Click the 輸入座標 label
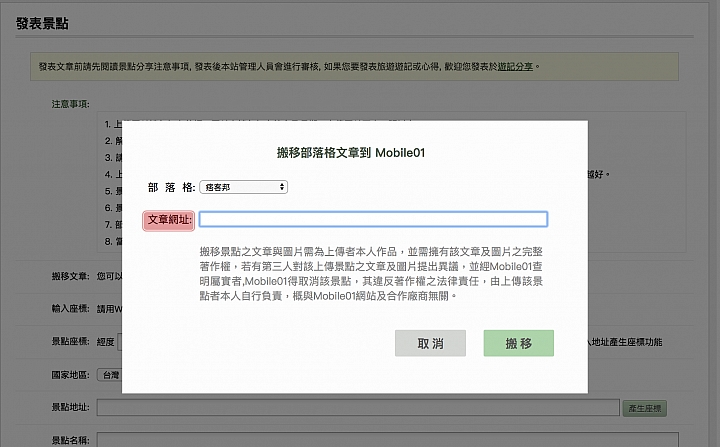Screen dimensions: 720x447 tap(70, 308)
